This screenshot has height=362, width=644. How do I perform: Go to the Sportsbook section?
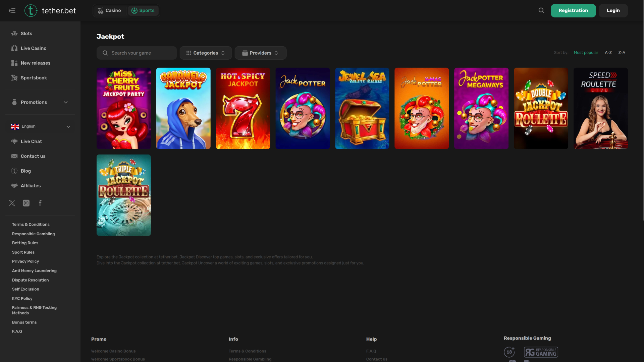click(34, 77)
